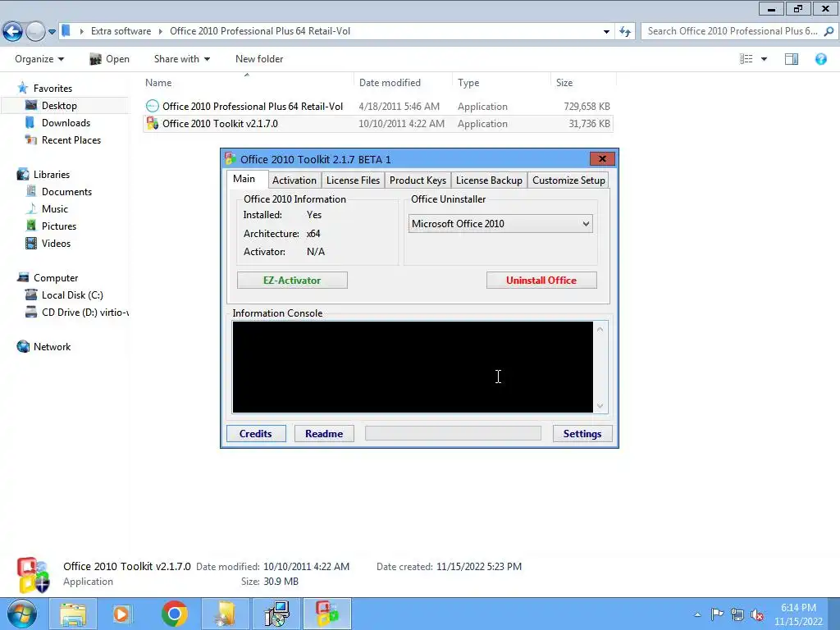Click the Open toolbar button
840x630 pixels.
[109, 59]
